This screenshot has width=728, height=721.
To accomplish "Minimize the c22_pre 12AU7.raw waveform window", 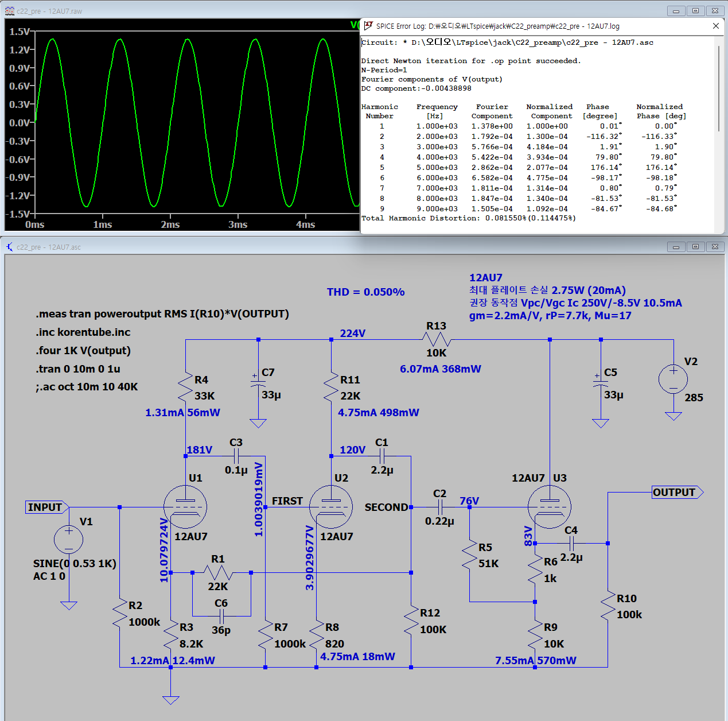I will coord(676,11).
